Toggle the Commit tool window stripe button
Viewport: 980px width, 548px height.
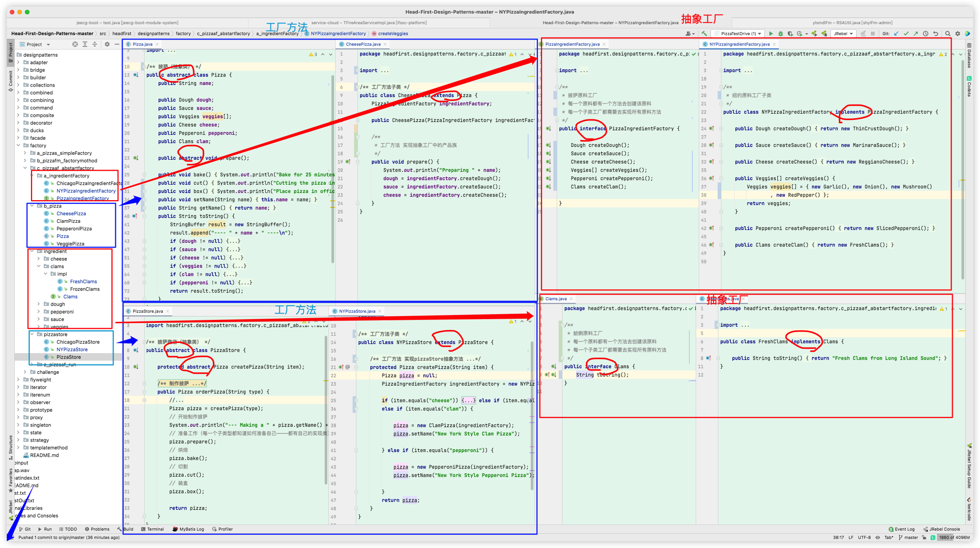coord(11,81)
